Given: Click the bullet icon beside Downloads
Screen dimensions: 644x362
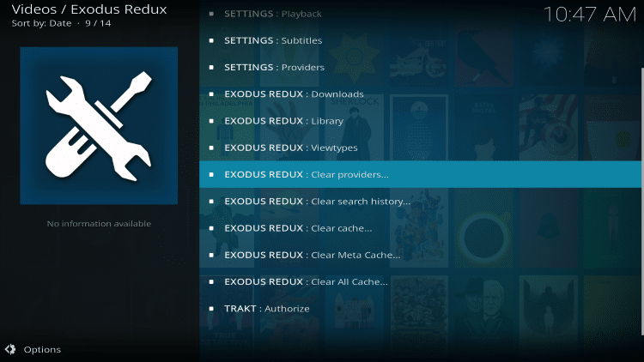Looking at the screenshot, I should click(x=211, y=94).
